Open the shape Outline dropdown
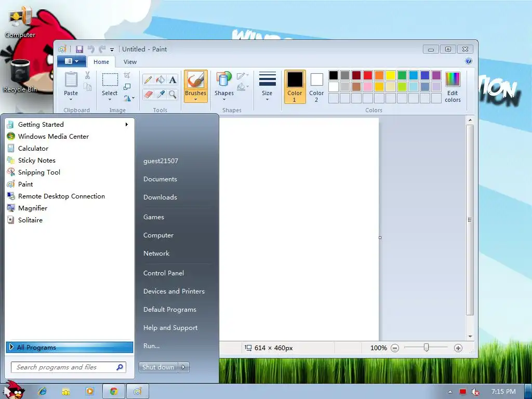Image resolution: width=532 pixels, height=399 pixels. tap(243, 76)
